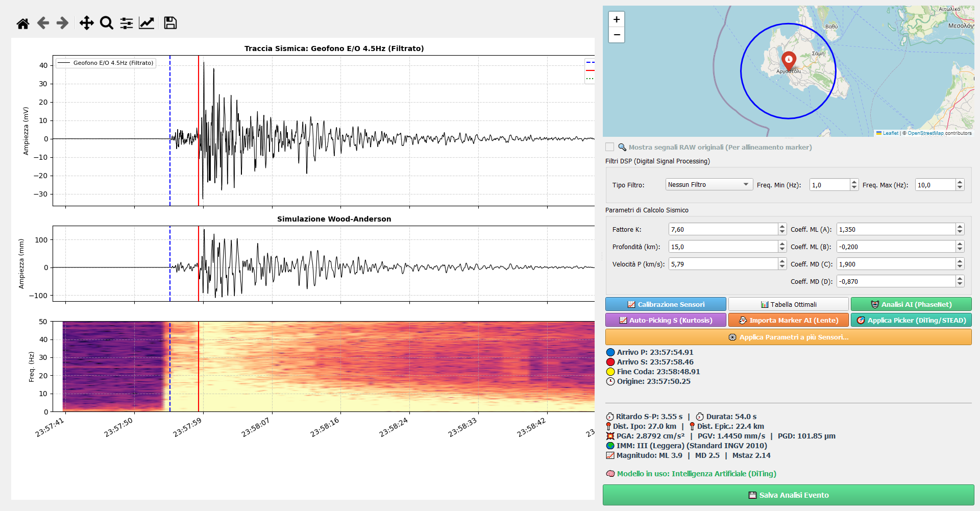
Task: Enable Mostra segnali RAW originali checkbox
Action: pos(609,147)
